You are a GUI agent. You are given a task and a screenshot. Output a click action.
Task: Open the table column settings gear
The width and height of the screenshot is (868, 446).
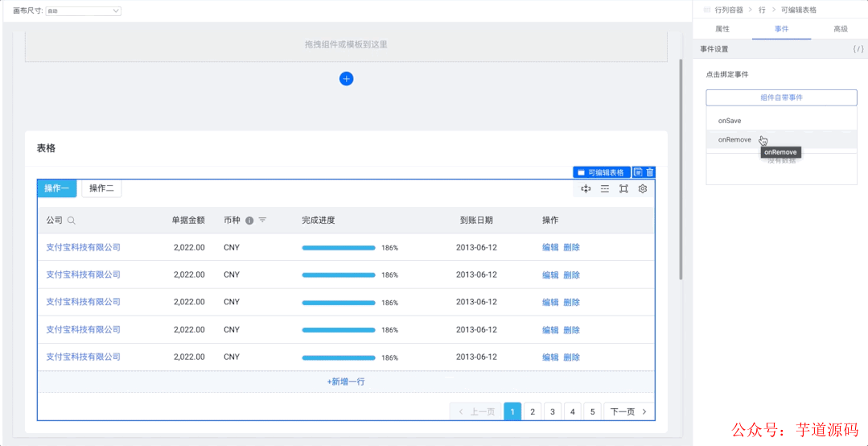point(643,189)
